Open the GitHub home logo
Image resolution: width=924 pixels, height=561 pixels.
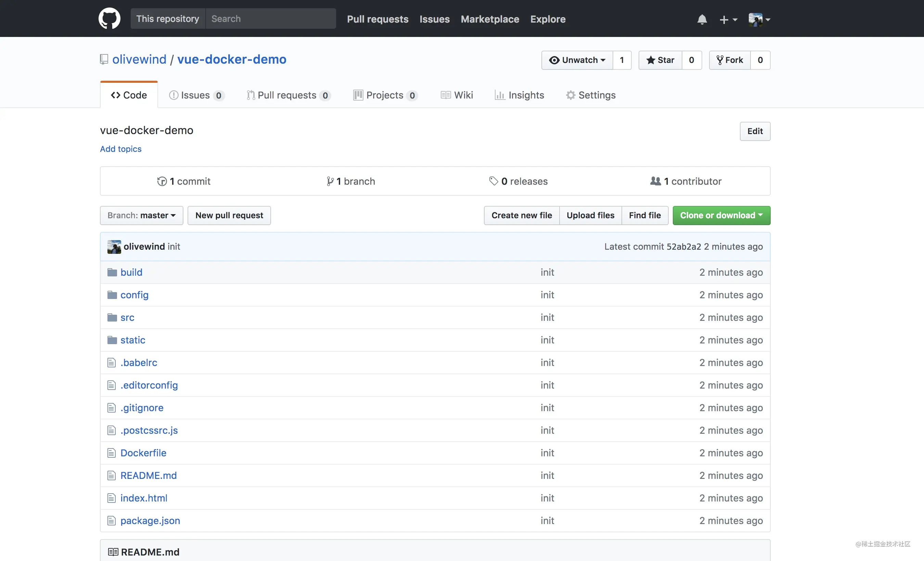(x=109, y=18)
